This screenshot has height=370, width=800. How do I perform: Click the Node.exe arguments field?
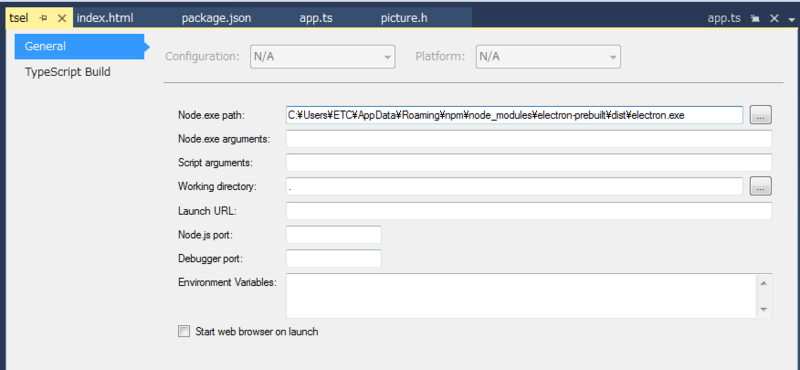coord(529,139)
